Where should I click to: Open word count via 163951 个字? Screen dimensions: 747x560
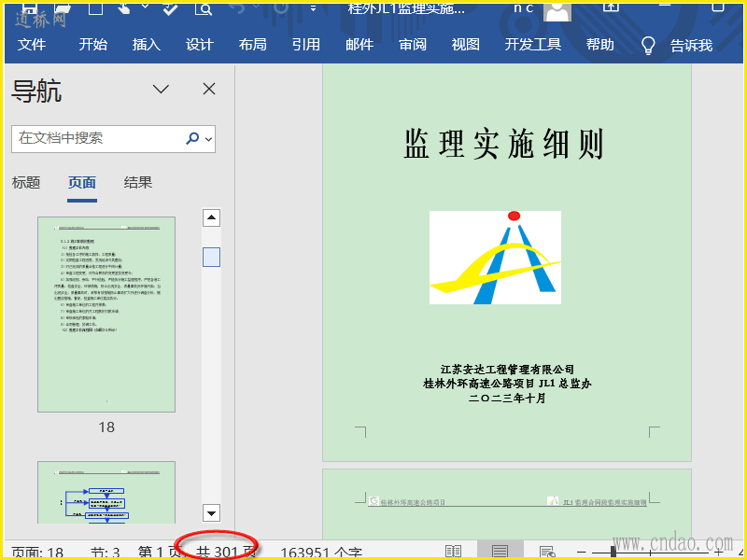pos(321,553)
